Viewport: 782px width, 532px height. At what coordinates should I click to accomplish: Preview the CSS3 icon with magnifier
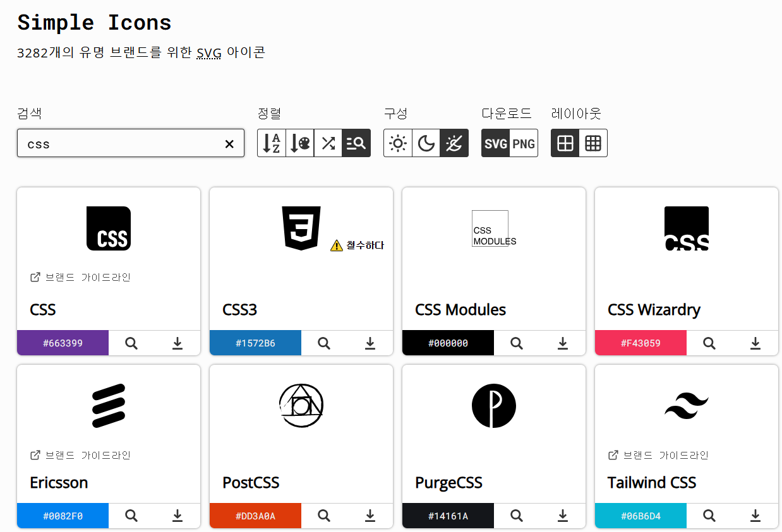click(324, 343)
